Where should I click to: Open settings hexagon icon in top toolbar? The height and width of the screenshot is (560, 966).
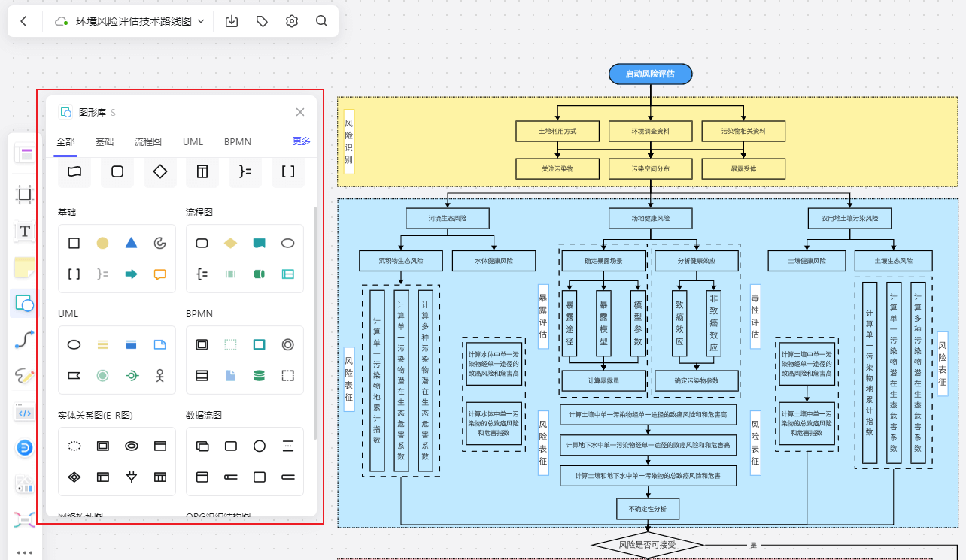pyautogui.click(x=292, y=21)
